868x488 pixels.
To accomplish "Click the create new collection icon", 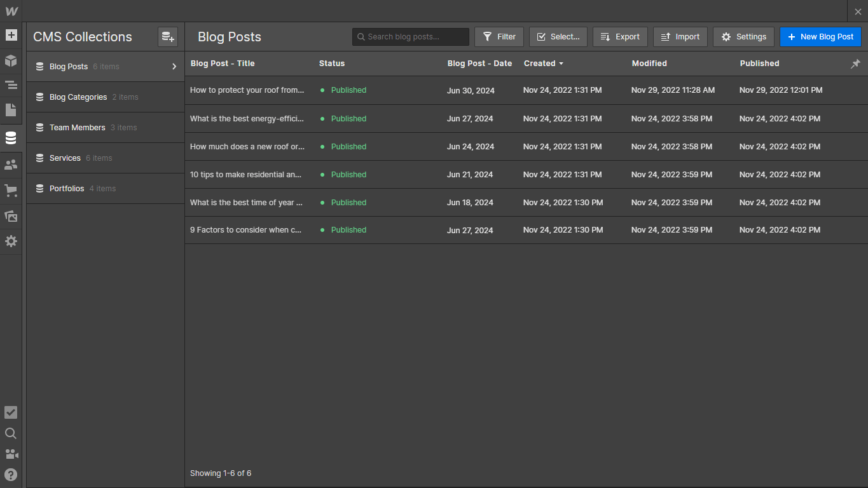I will coord(168,37).
